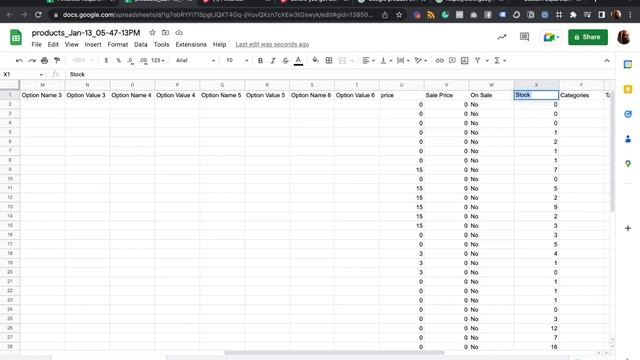The width and height of the screenshot is (640, 360).
Task: Open Contacts side panel
Action: [x=628, y=139]
